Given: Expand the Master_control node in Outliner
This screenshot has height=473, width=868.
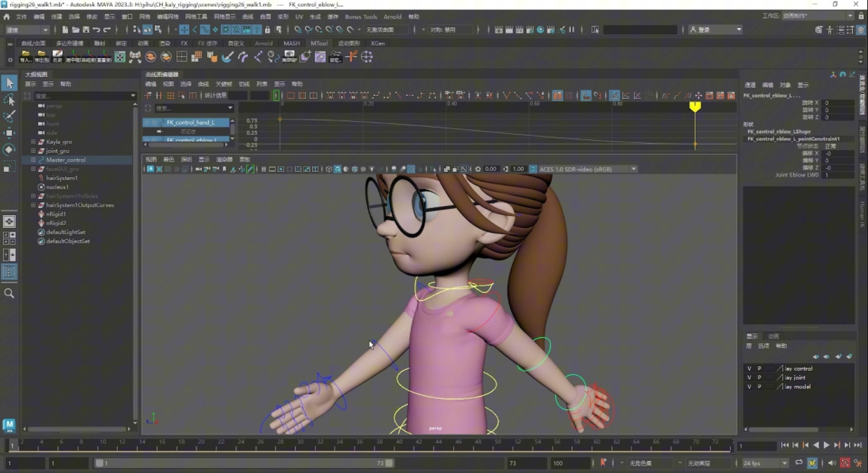Looking at the screenshot, I should coord(33,160).
